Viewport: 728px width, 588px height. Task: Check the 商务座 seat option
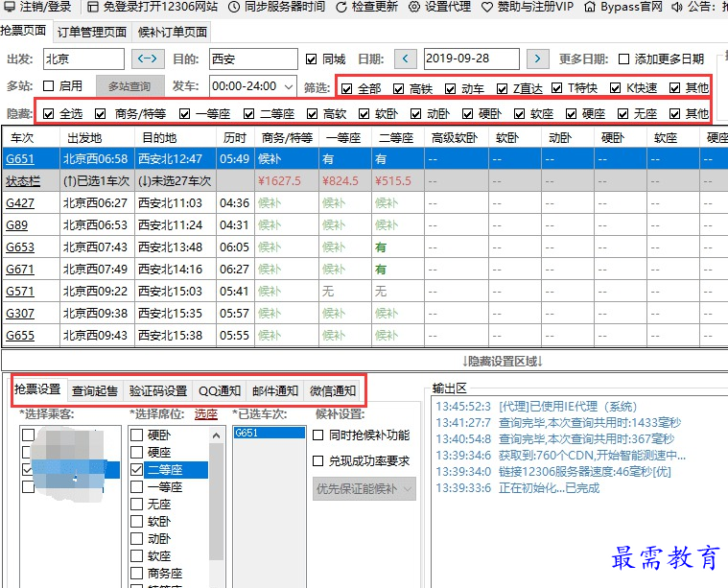[x=136, y=574]
